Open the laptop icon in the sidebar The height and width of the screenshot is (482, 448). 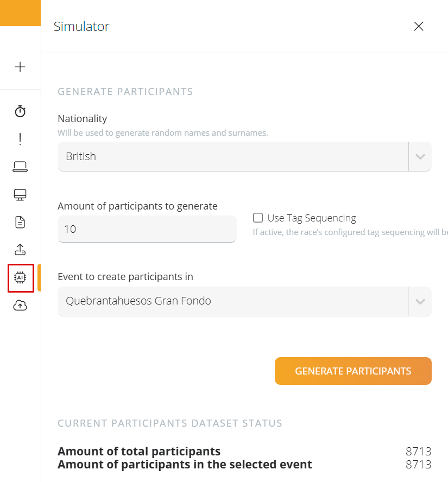(20, 167)
